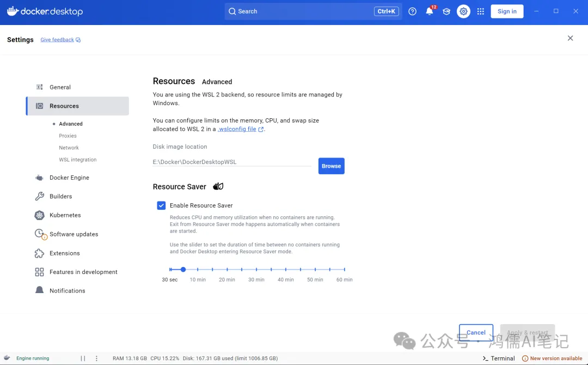The height and width of the screenshot is (365, 588).
Task: Click the Features in development grid icon
Action: coord(39,272)
